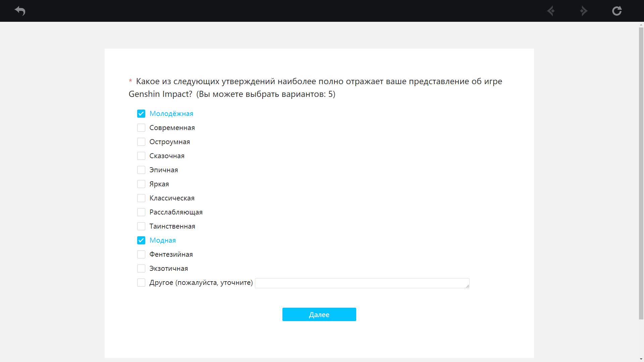Check the Яркая checkbox
This screenshot has width=644, height=362.
point(141,184)
